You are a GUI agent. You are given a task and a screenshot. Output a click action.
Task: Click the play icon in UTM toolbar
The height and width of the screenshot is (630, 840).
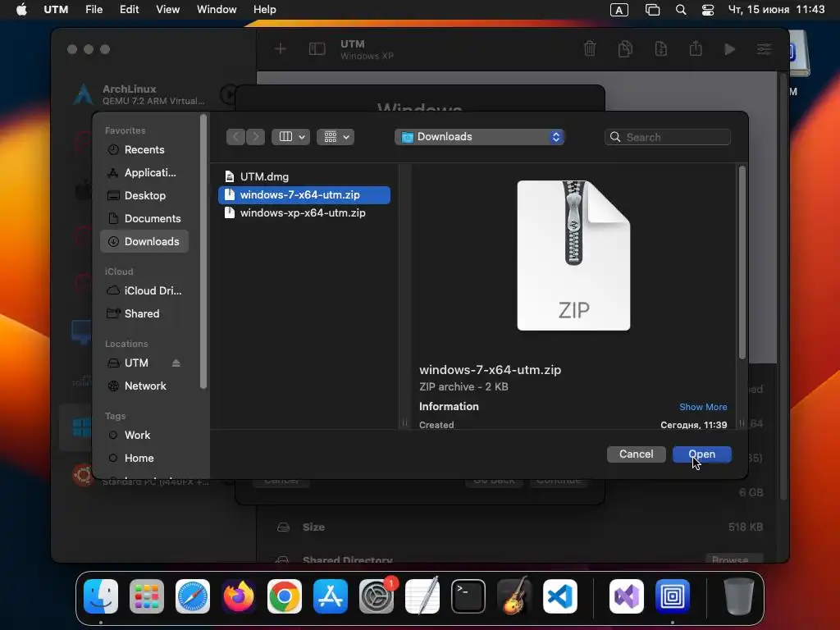coord(729,49)
